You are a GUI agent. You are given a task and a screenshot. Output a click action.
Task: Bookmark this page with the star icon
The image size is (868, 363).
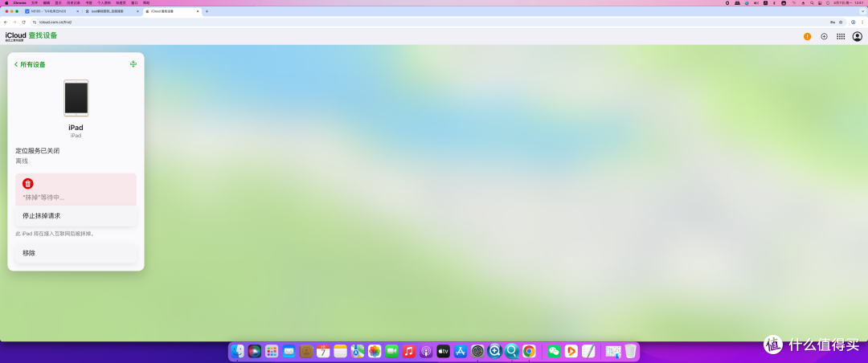pos(841,22)
